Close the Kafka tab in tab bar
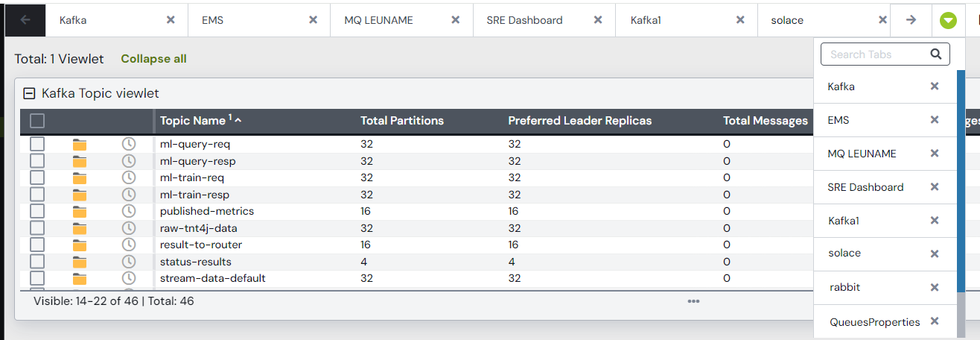This screenshot has height=340, width=980. pos(171,20)
